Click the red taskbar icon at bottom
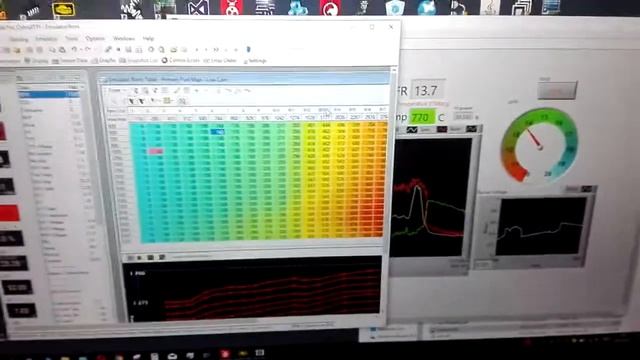640x360 pixels. [224, 353]
